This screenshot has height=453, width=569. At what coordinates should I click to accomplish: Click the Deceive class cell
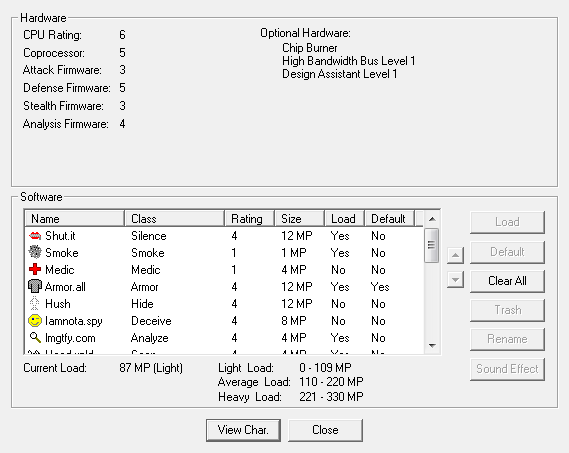click(x=151, y=321)
